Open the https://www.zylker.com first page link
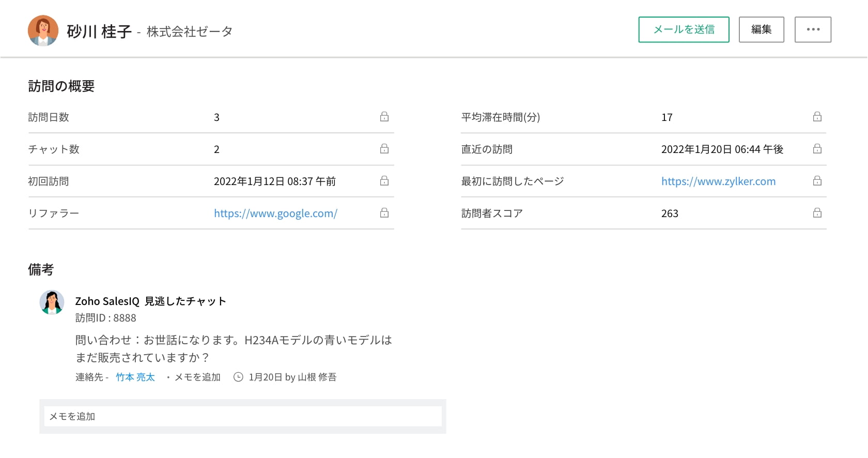Image resolution: width=868 pixels, height=458 pixels. click(718, 181)
